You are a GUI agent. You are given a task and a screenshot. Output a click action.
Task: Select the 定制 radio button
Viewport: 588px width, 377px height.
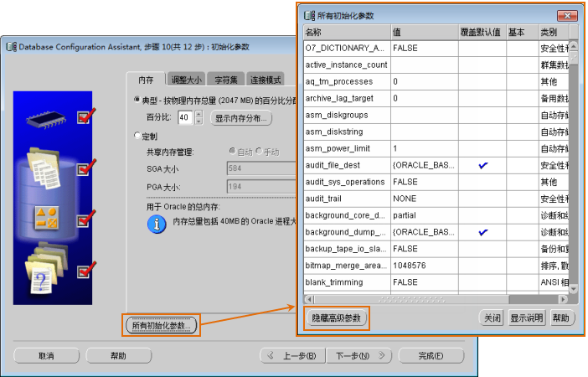coord(137,136)
